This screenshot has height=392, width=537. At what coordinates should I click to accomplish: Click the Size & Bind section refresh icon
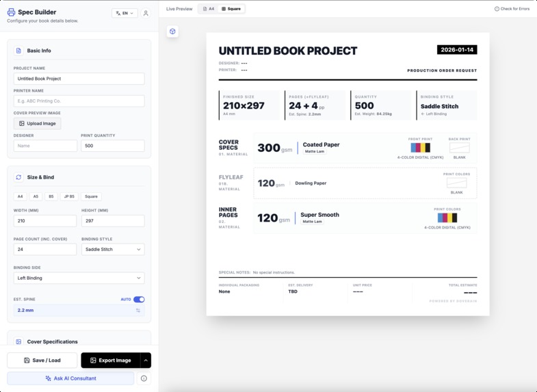[x=18, y=177]
